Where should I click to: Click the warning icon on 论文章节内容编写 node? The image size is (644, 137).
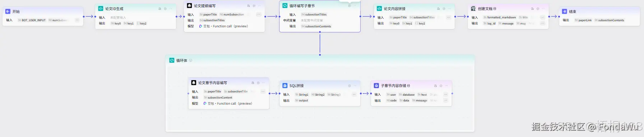[x=253, y=83]
